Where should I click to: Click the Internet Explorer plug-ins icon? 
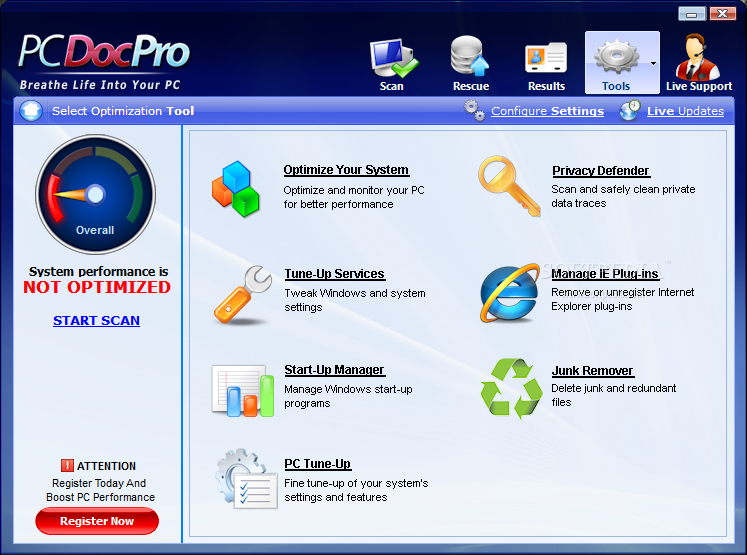coord(509,293)
